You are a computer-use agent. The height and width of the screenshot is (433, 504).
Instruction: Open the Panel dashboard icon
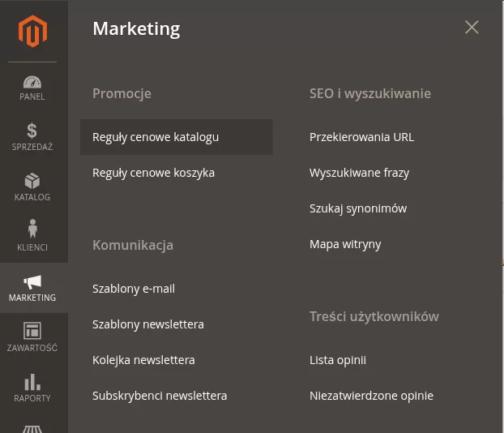(32, 83)
